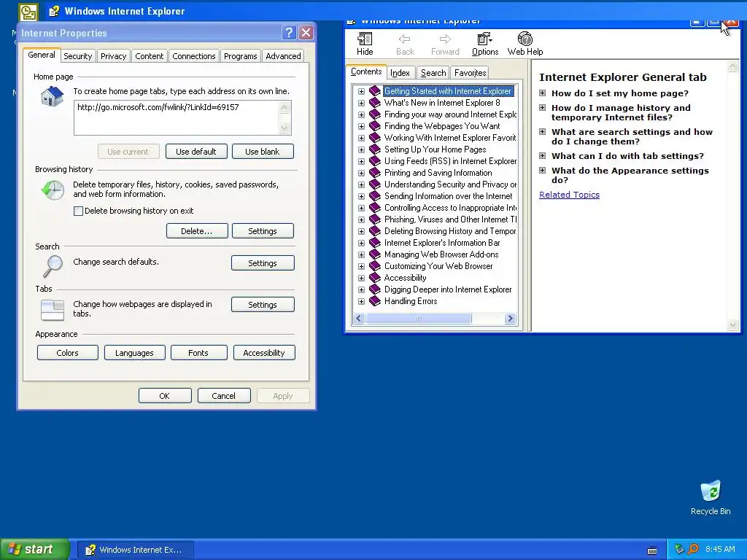
Task: Switch to the Index tab in help
Action: click(400, 73)
